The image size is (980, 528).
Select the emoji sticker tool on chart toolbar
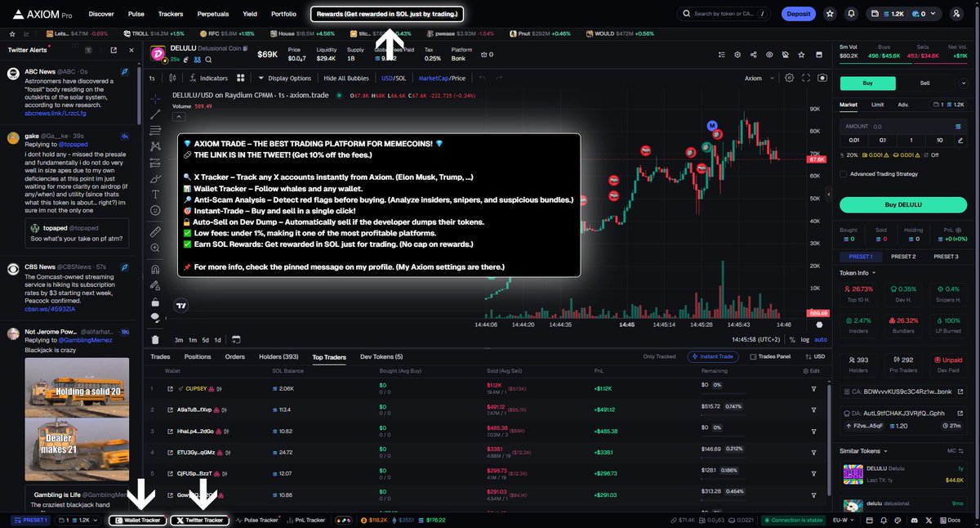155,210
